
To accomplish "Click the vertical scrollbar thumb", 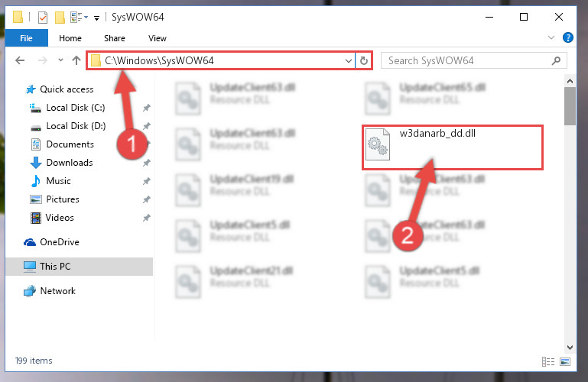I will (x=570, y=106).
